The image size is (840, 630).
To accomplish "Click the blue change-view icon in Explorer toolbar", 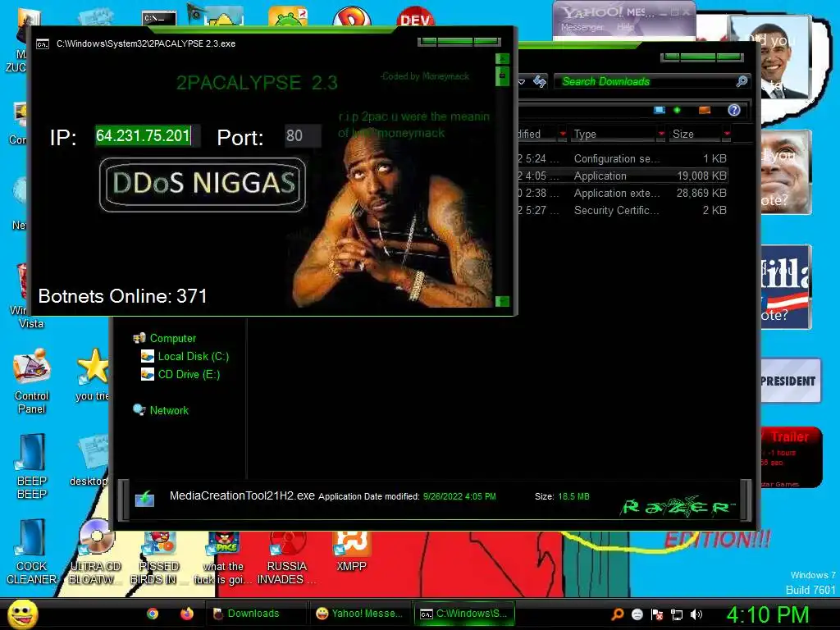I will (660, 110).
